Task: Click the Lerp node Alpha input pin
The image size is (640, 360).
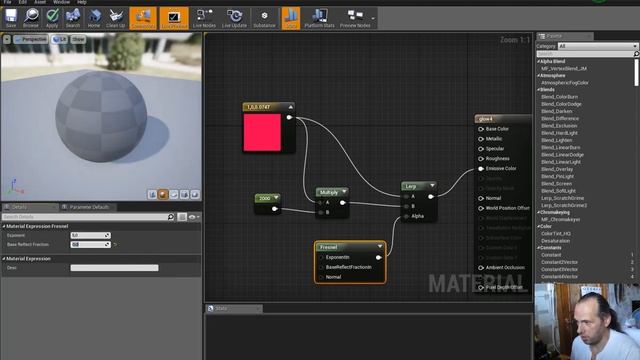Action: coord(406,216)
